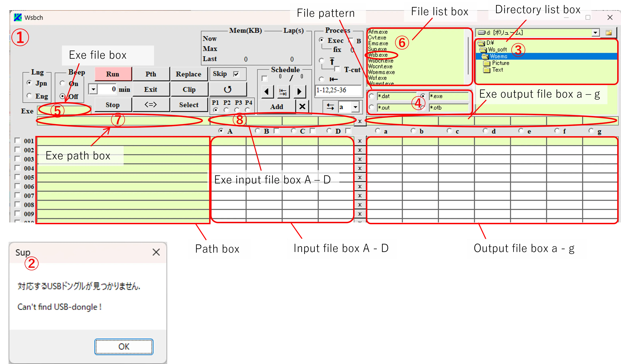Click the asterisk button in the Exe file row

(x=360, y=121)
